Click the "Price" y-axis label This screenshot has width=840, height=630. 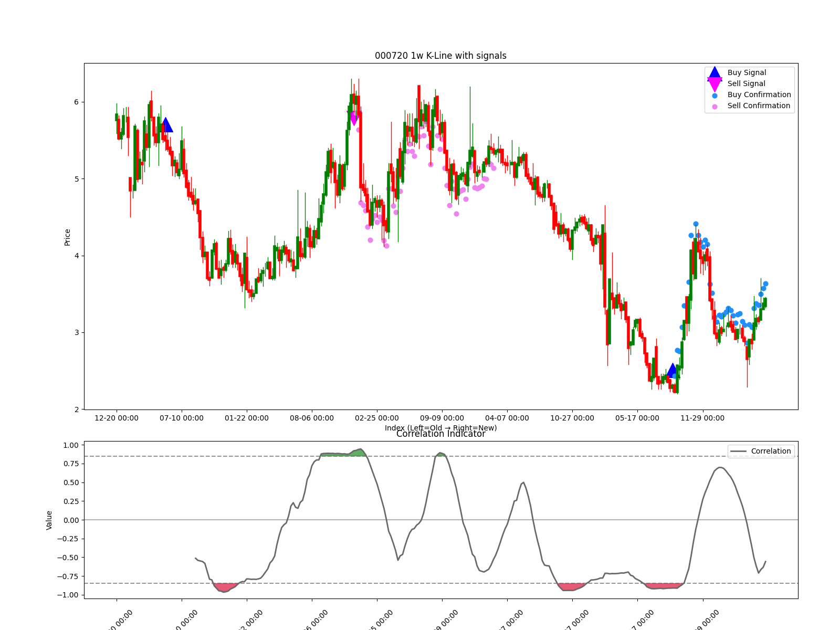pyautogui.click(x=67, y=237)
